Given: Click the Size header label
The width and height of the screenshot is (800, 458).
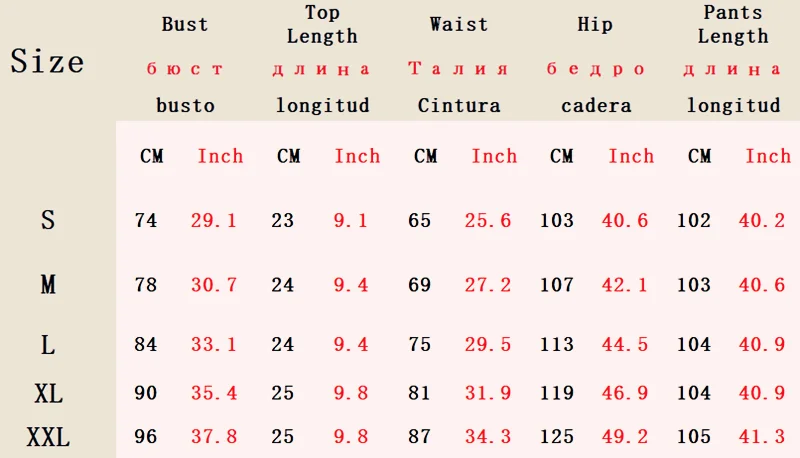Looking at the screenshot, I should (x=47, y=62).
